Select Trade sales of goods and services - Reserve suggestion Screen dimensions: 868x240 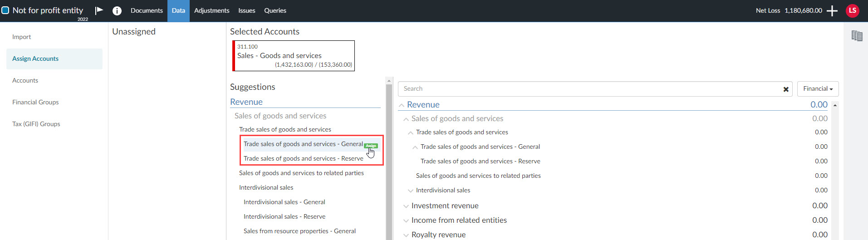pyautogui.click(x=303, y=158)
